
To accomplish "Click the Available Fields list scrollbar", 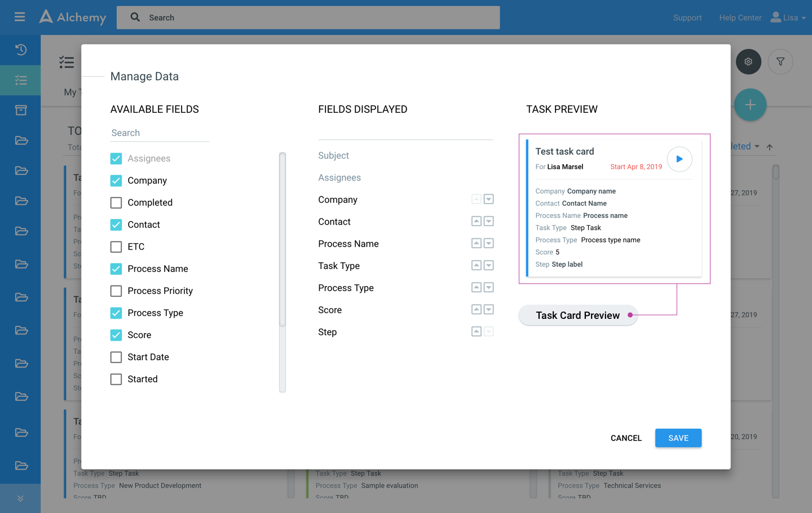I will [x=283, y=240].
